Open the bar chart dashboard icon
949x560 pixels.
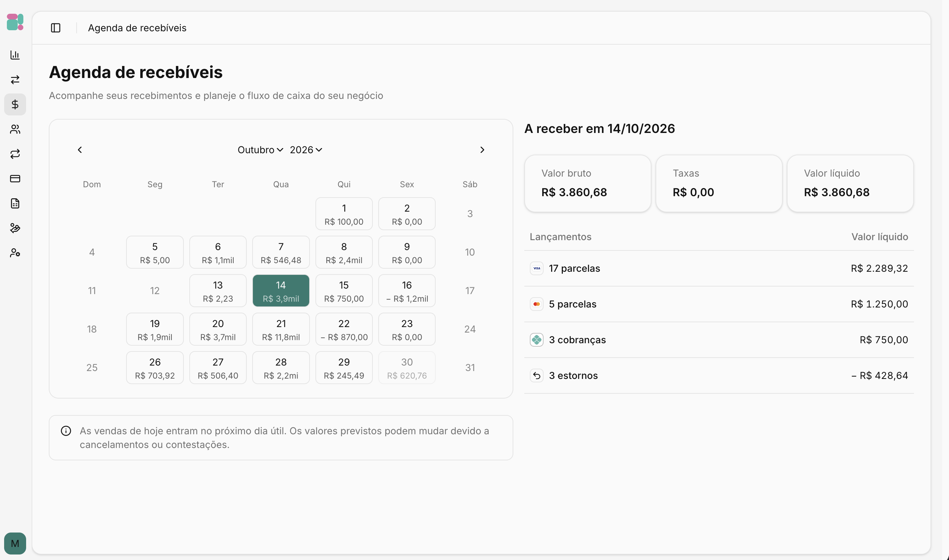tap(15, 55)
